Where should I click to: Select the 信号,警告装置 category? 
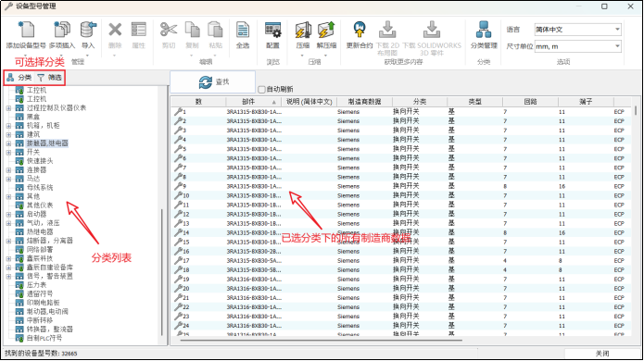50,276
